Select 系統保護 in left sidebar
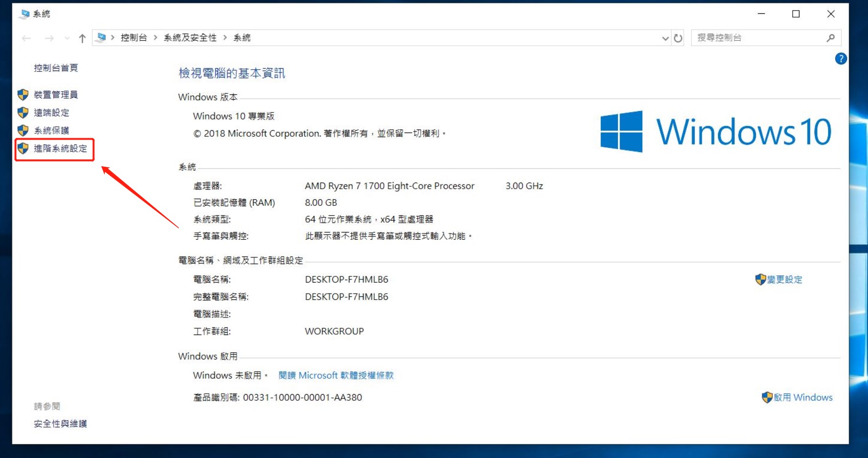The image size is (868, 458). pyautogui.click(x=51, y=131)
